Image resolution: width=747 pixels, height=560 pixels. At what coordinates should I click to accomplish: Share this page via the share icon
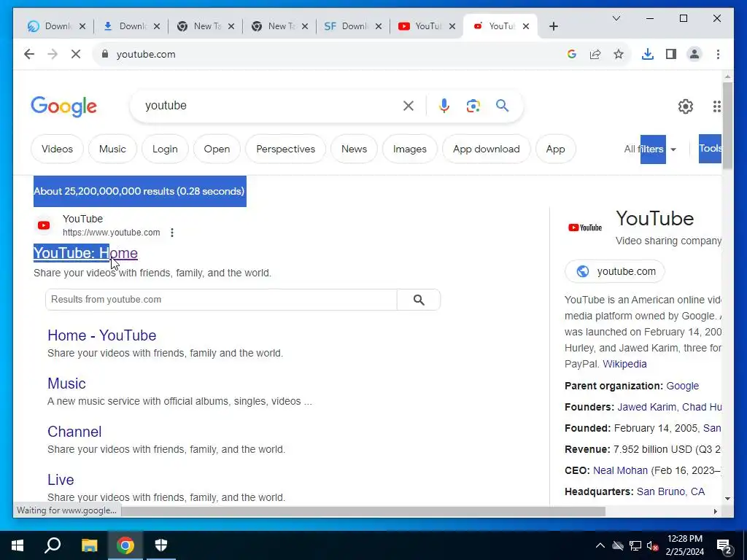(595, 54)
